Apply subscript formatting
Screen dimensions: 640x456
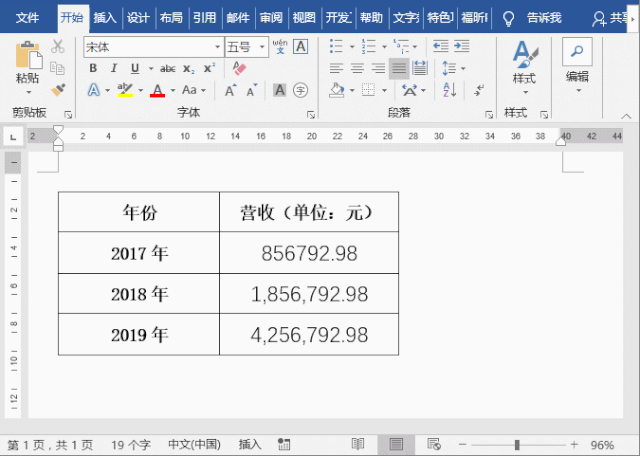189,68
